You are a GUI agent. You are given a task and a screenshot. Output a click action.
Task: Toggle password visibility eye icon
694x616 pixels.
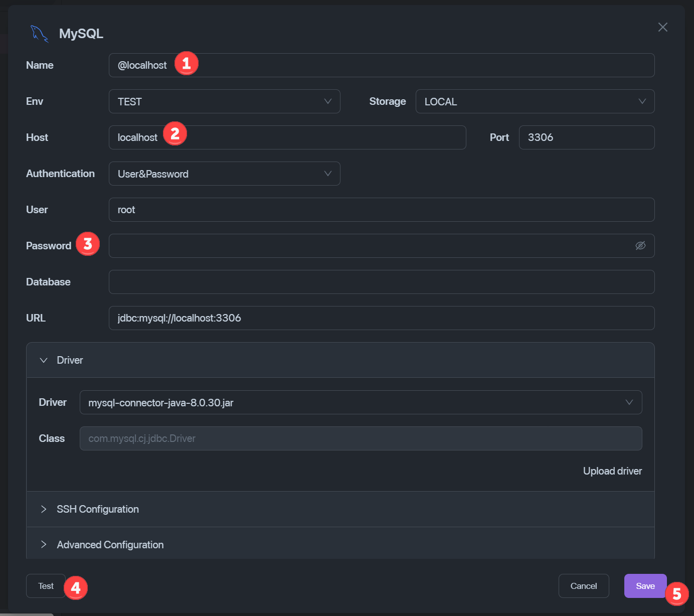[640, 246]
